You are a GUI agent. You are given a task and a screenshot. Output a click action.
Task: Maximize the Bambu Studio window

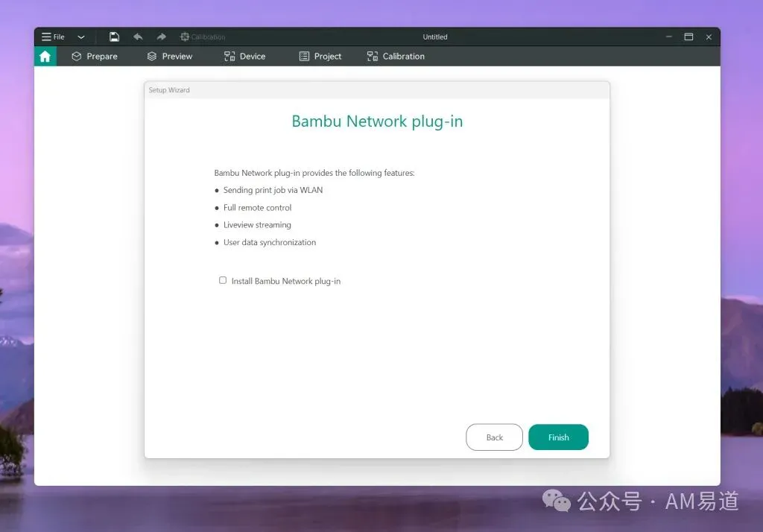(688, 37)
